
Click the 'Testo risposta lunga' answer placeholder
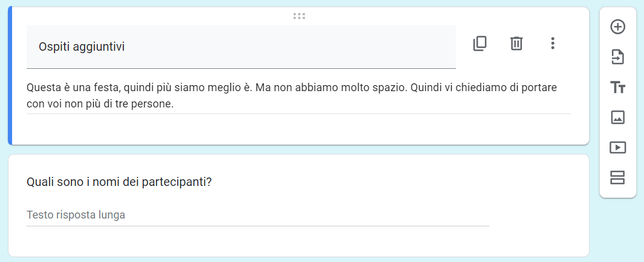pos(76,215)
